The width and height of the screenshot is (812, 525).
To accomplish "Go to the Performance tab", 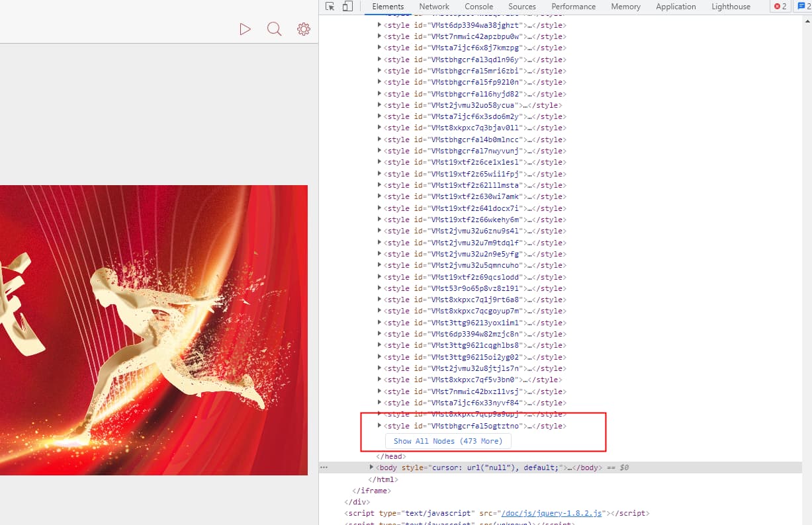I will 574,7.
